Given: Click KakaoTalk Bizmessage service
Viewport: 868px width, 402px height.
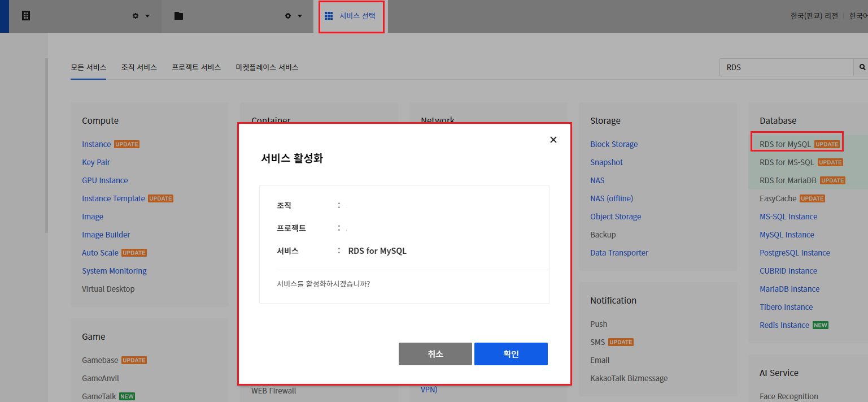Looking at the screenshot, I should 629,378.
